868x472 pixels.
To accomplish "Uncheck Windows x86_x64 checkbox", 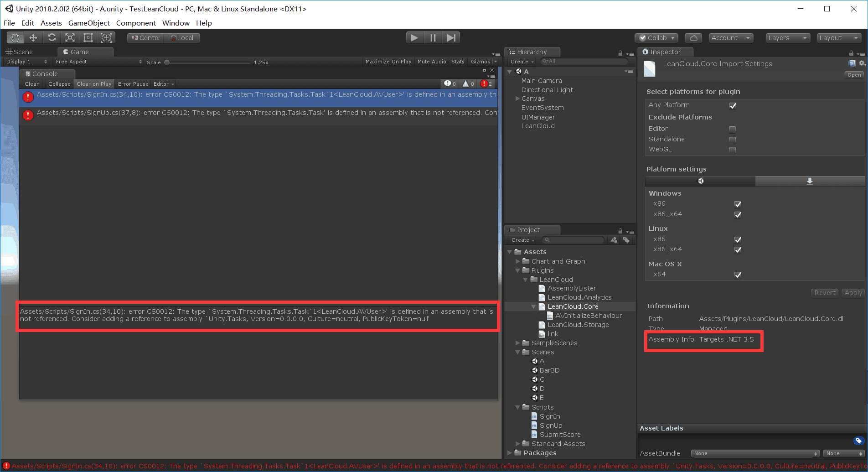I will tap(738, 214).
